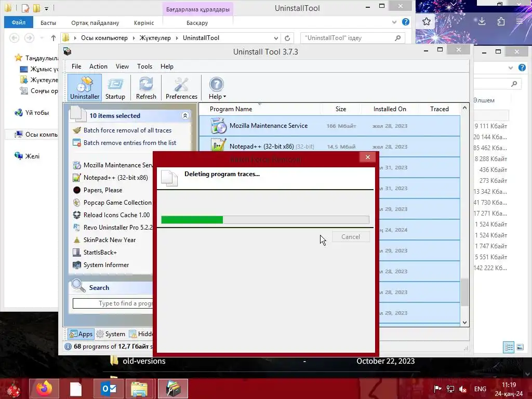Screen dimensions: 532x399
Task: Open the Tools menu
Action: pyautogui.click(x=144, y=66)
